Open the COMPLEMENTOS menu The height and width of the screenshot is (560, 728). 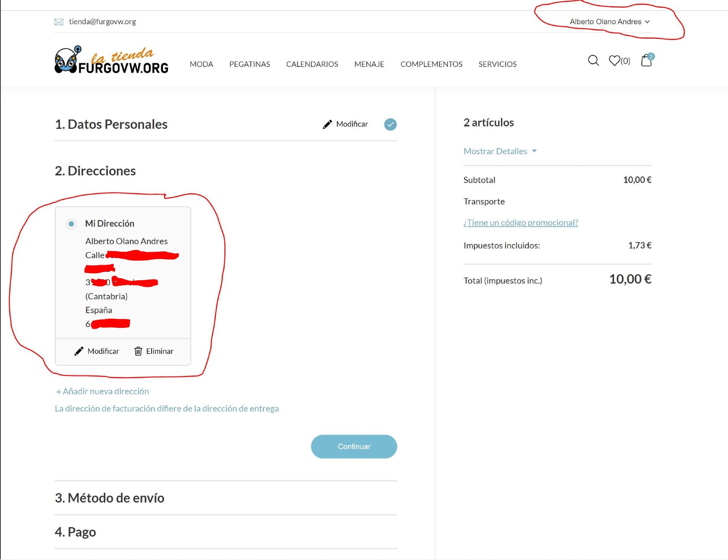[x=431, y=64]
